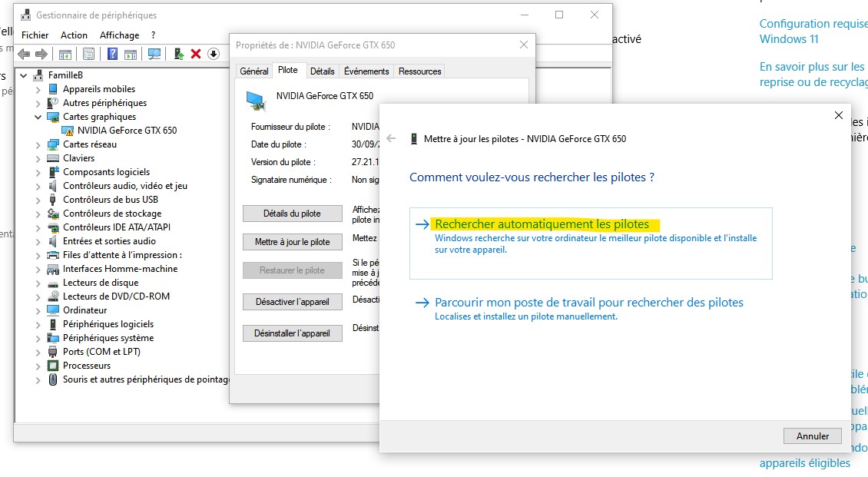
Task: Switch to the Ressources tab
Action: [419, 71]
